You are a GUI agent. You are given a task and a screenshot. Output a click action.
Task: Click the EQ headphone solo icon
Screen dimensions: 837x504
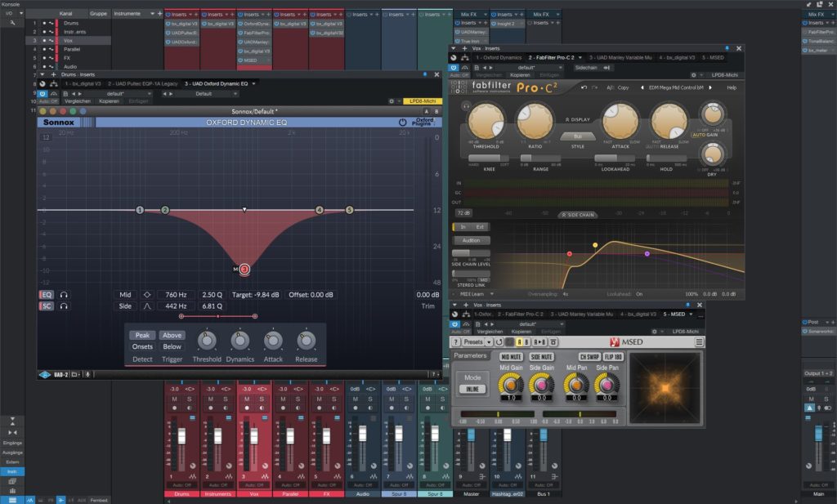coord(64,294)
